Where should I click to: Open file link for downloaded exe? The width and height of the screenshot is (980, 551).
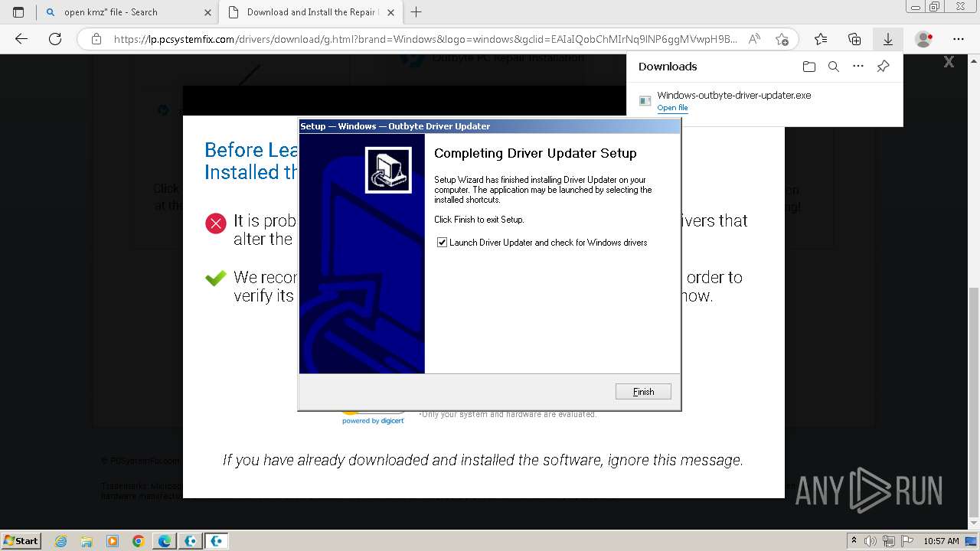point(672,108)
